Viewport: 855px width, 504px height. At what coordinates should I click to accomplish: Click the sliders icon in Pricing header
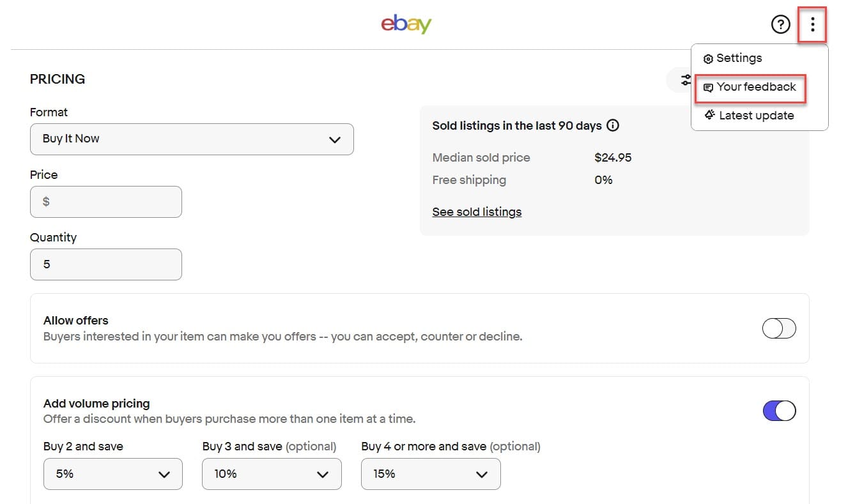[x=685, y=80]
